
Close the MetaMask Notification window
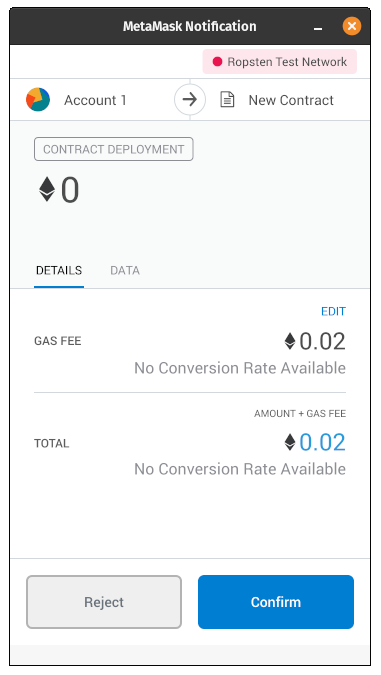pos(352,26)
